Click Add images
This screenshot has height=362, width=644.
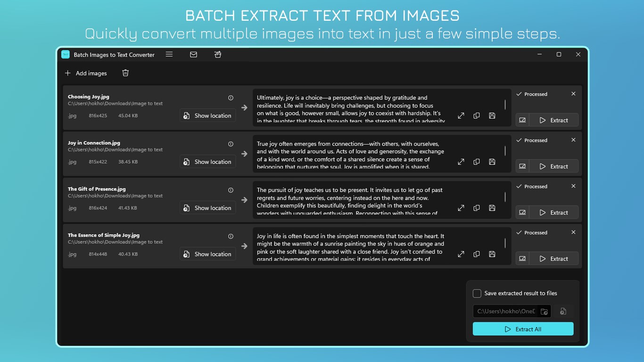pos(86,73)
